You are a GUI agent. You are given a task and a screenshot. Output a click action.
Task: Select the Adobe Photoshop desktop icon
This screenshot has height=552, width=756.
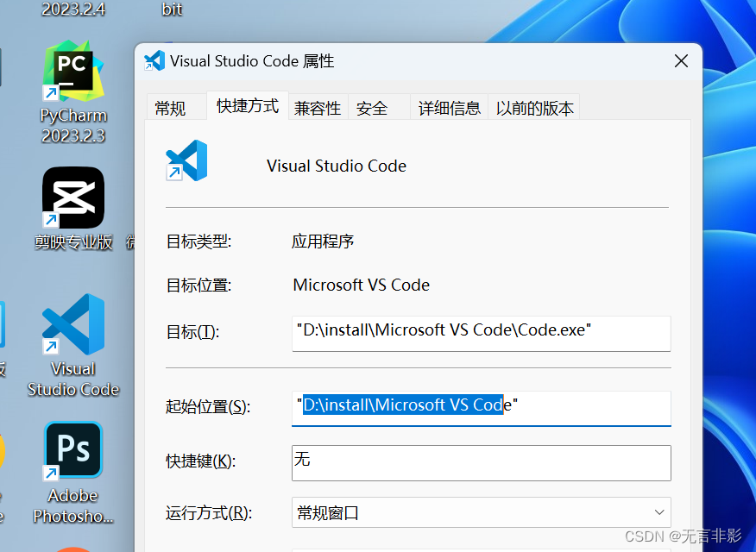pos(73,473)
